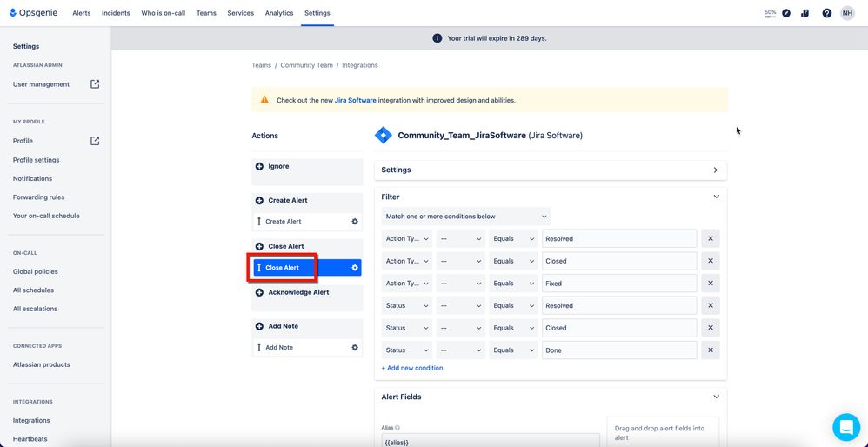Select the Create Alert action row
868x447 pixels.
307,221
